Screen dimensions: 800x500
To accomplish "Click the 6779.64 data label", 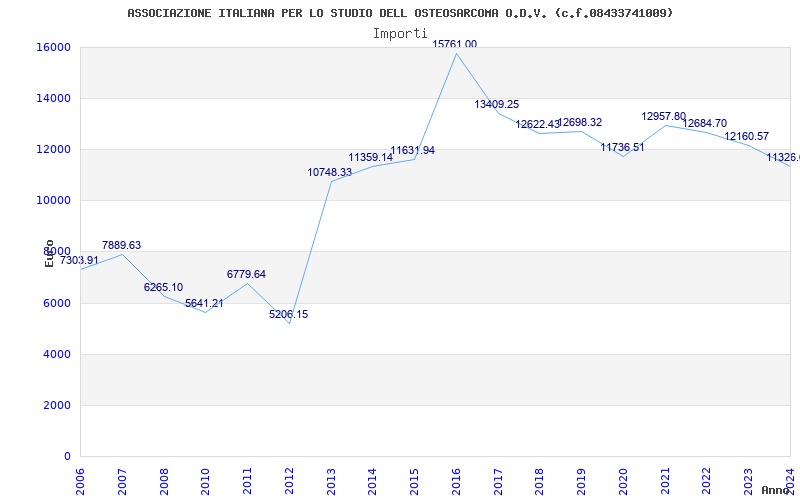I will 246,274.
